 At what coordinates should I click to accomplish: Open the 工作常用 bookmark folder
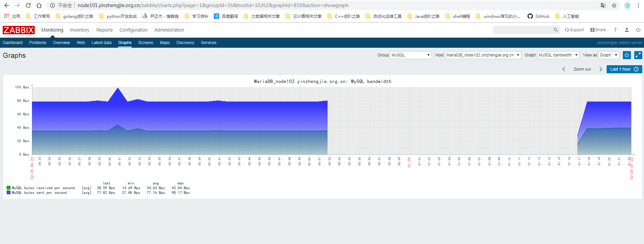[38, 16]
